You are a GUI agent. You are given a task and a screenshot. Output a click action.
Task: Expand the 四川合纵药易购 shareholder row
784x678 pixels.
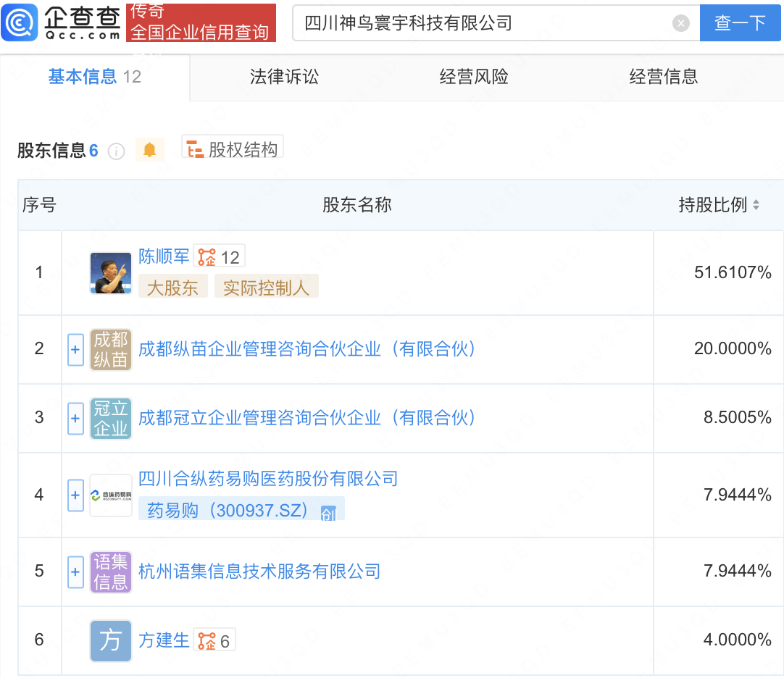[75, 495]
